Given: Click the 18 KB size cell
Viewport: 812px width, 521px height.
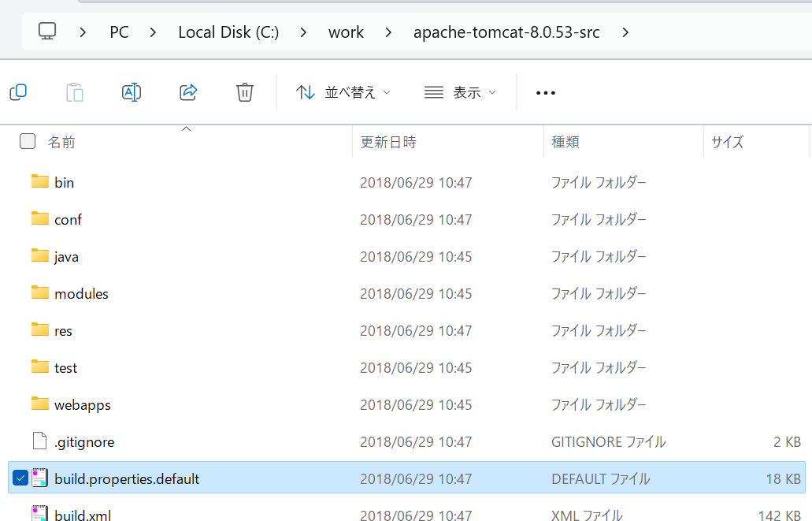Looking at the screenshot, I should [x=784, y=478].
